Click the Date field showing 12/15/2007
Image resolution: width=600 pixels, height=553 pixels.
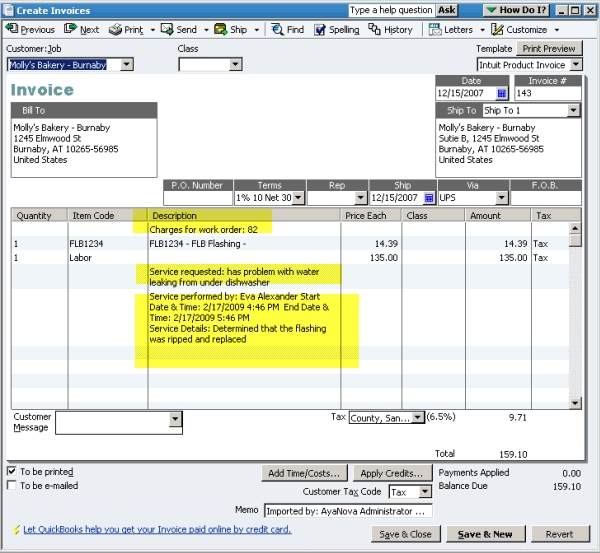466,93
